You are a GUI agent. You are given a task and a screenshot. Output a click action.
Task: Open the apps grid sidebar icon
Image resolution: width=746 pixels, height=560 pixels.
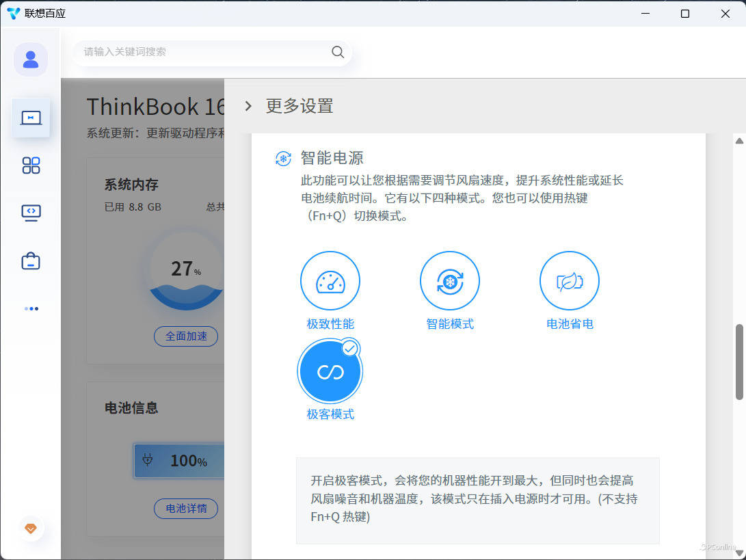pos(31,165)
